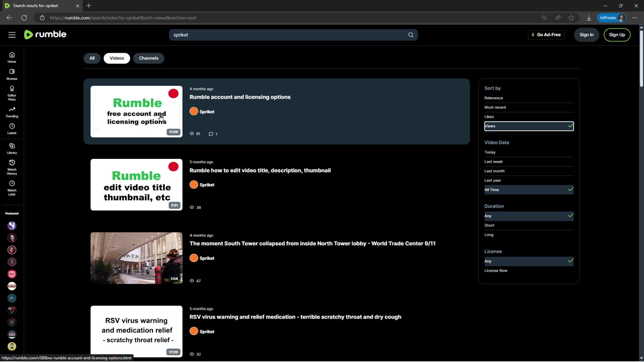Screen dimensions: 644x362
Task: Click the Rumble logo
Action: click(45, 35)
